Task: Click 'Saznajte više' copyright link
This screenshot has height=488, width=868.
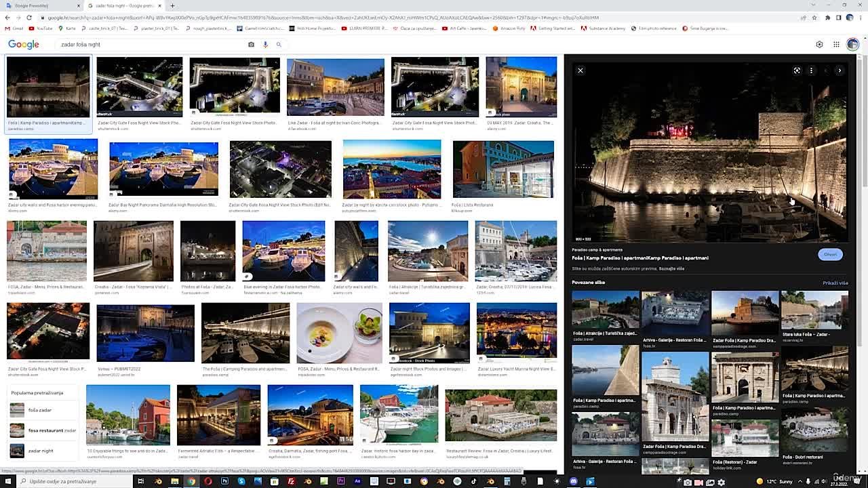Action: coord(671,268)
